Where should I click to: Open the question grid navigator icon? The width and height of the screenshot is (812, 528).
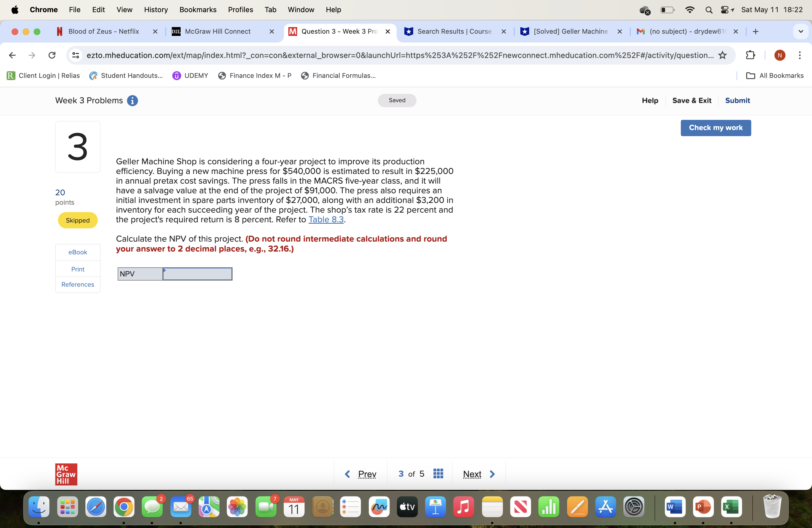click(x=438, y=474)
